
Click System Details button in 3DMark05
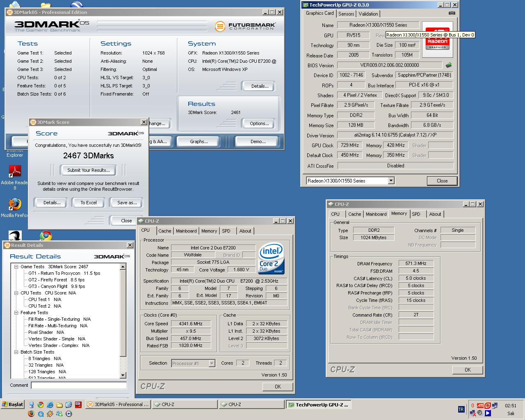[x=260, y=86]
